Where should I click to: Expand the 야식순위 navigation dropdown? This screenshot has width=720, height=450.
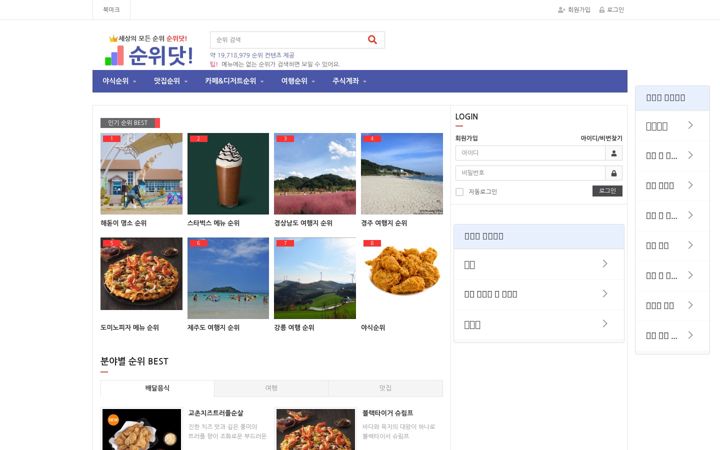pyautogui.click(x=119, y=81)
